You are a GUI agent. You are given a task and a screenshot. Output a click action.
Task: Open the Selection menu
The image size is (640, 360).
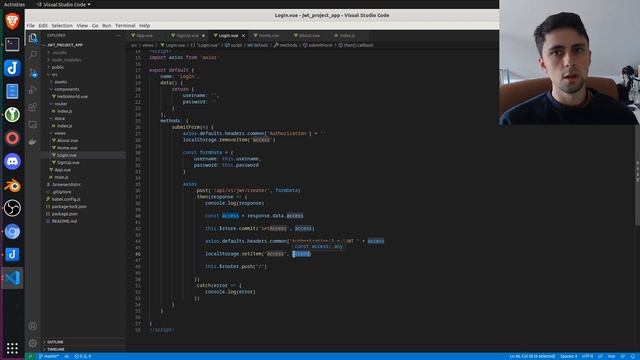click(x=62, y=25)
